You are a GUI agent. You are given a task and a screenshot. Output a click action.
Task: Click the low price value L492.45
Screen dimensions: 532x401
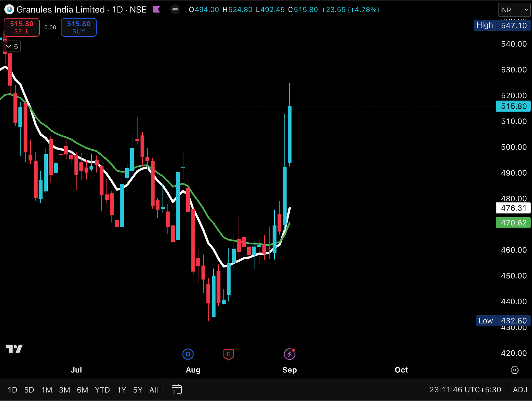click(270, 10)
